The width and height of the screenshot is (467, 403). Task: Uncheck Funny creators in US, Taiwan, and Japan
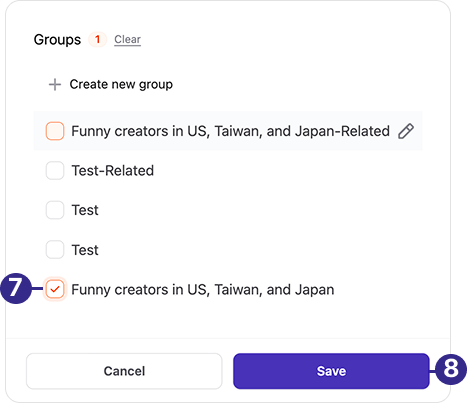[55, 289]
